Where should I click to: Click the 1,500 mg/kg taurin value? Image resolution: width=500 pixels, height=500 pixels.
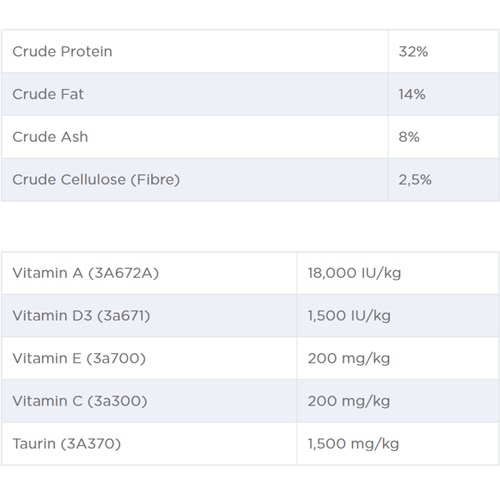[353, 444]
